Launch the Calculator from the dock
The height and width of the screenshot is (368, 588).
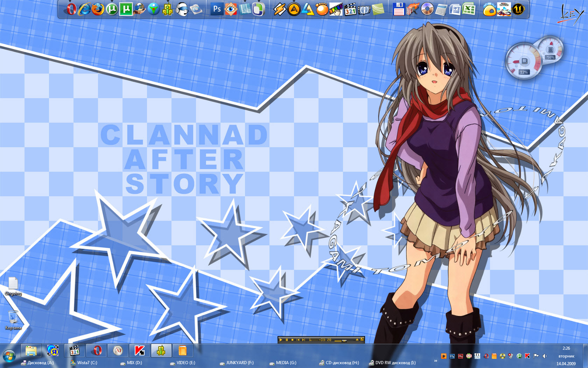pyautogui.click(x=441, y=9)
